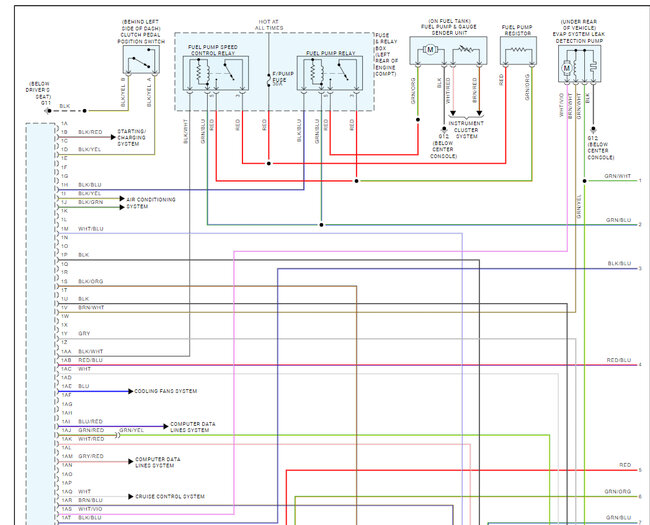Click the 1AR BRN/BLU wire label
This screenshot has height=525, width=650.
pos(90,501)
